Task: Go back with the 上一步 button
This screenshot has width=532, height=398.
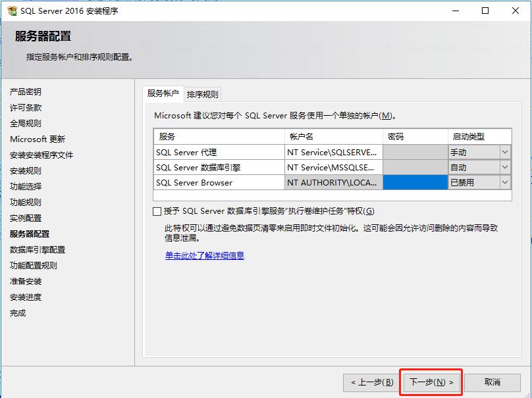Action: pos(372,382)
